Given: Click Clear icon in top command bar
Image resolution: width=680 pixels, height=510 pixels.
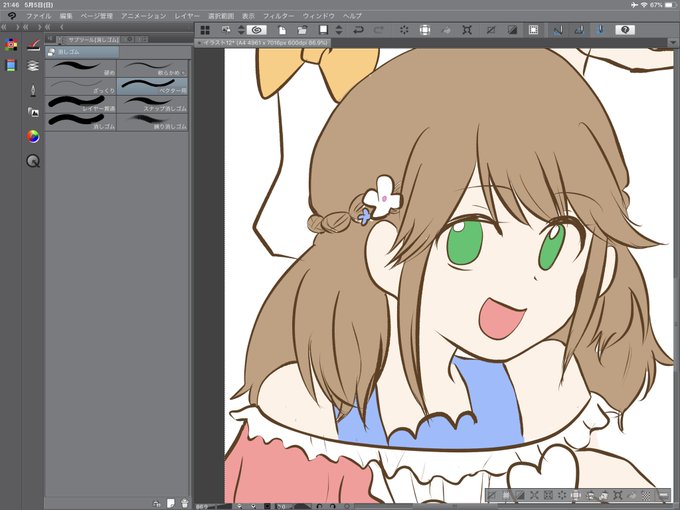Looking at the screenshot, I should click(404, 30).
